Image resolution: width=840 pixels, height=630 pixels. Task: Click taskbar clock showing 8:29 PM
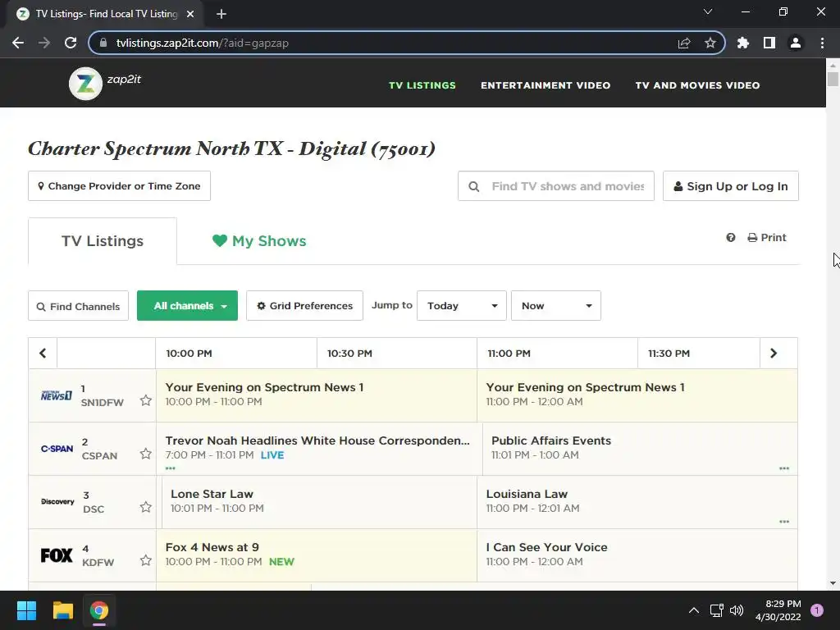tap(778, 610)
